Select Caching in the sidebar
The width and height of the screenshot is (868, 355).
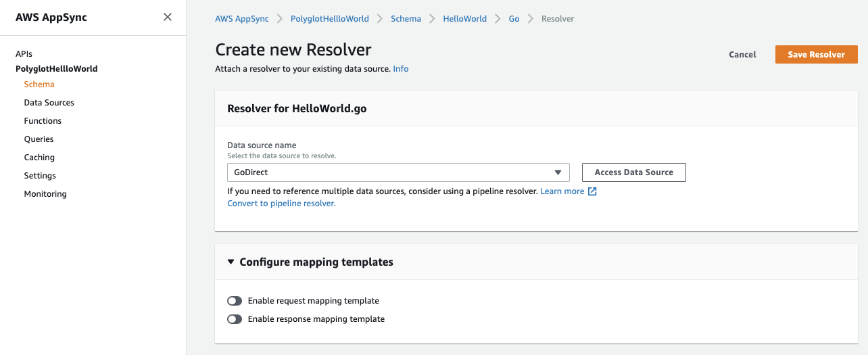click(x=39, y=158)
